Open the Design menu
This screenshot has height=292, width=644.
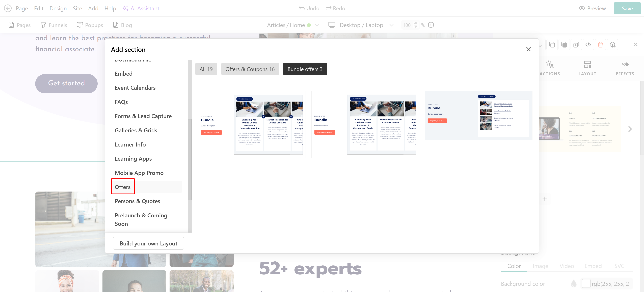click(x=58, y=8)
